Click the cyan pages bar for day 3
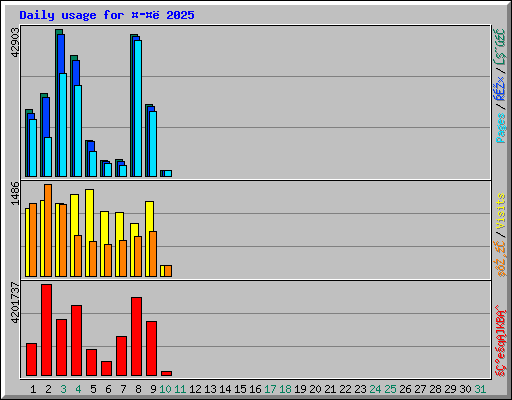512x400 pixels. 63,125
